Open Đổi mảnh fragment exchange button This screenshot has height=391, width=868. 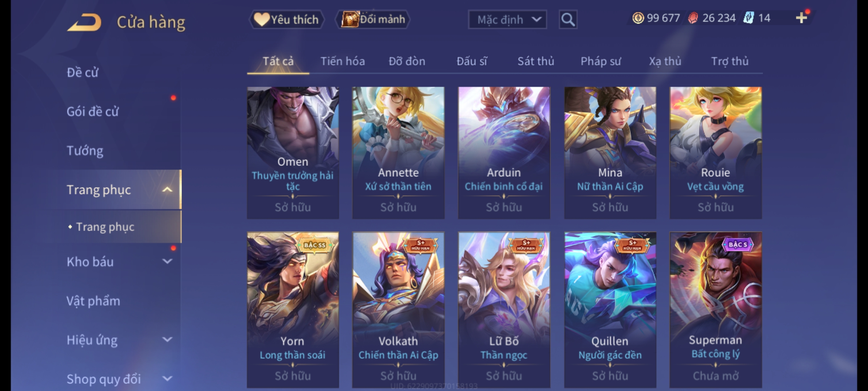pos(373,20)
